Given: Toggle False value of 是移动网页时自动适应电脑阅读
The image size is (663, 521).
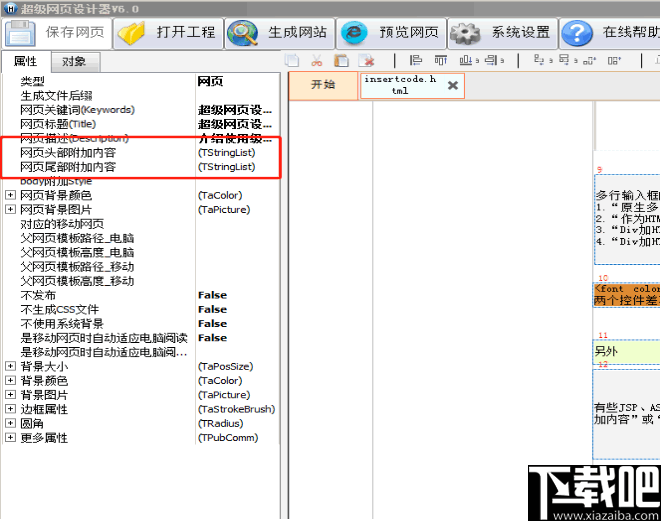Looking at the screenshot, I should coord(213,338).
